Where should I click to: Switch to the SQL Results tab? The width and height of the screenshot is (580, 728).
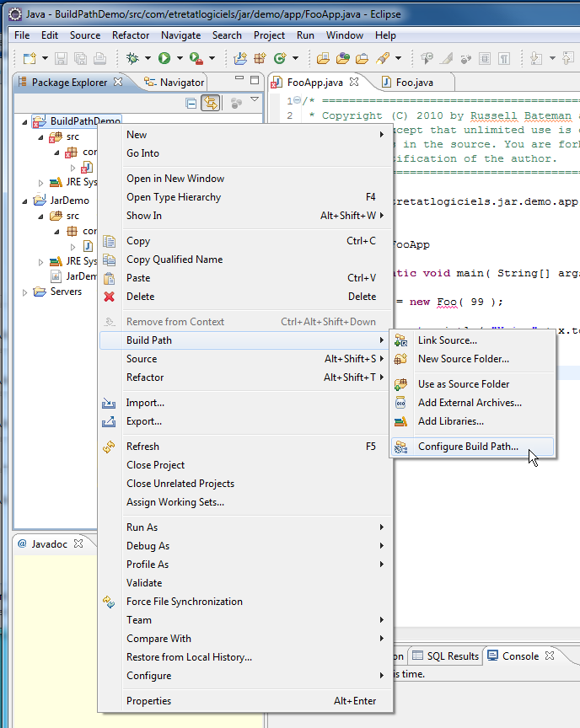point(446,656)
